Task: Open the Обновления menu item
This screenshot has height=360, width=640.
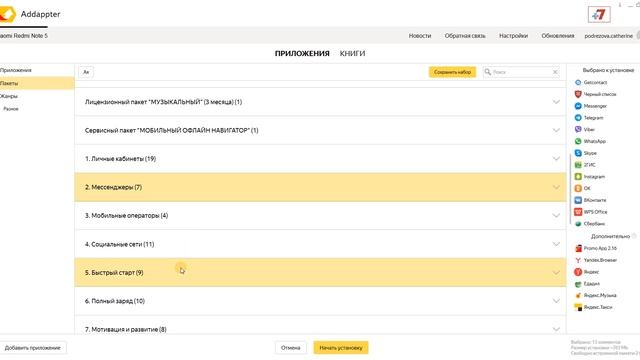Action: 558,36
